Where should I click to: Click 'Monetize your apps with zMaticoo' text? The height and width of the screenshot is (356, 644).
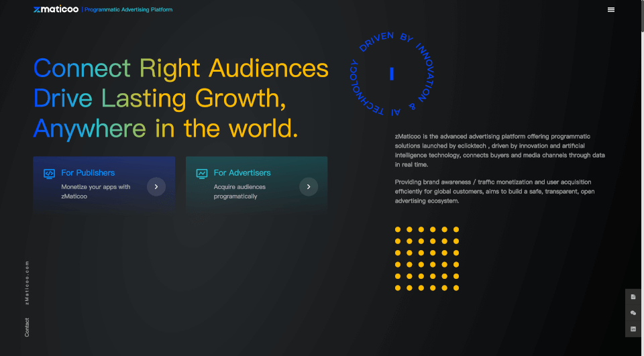[96, 191]
